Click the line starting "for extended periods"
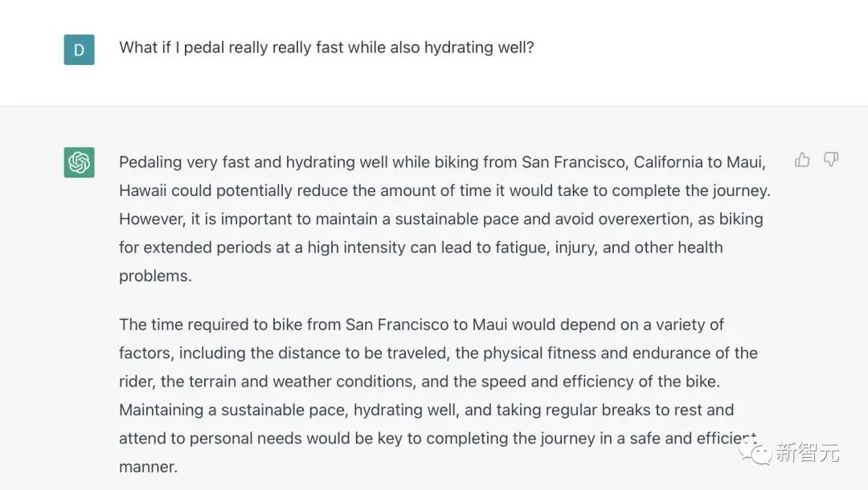This screenshot has width=868, height=490. (x=420, y=247)
